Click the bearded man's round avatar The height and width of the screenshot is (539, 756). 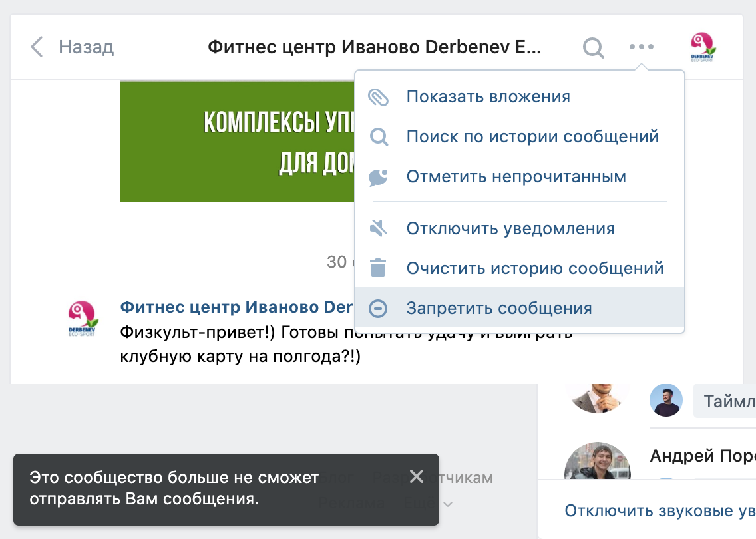coord(666,400)
